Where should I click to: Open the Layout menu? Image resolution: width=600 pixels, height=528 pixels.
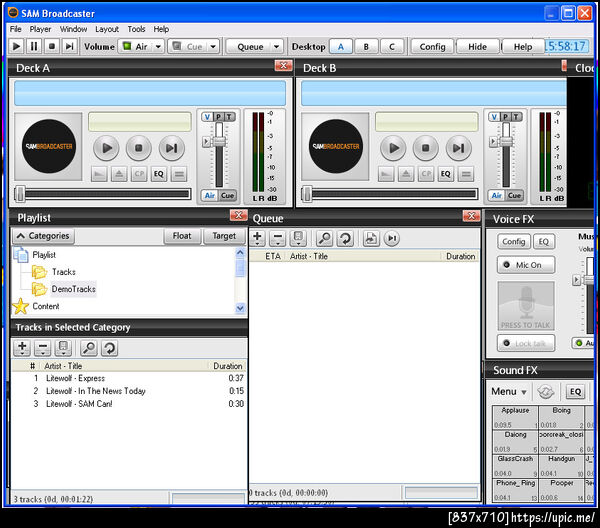coord(107,29)
